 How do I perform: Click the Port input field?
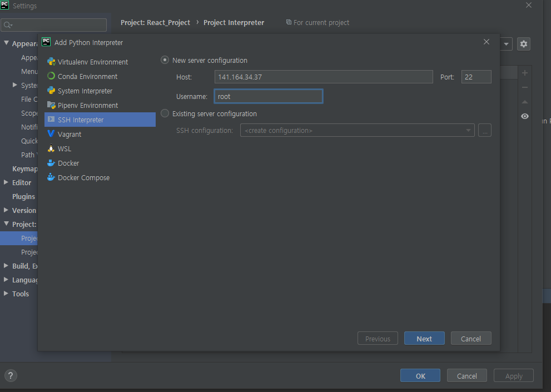[476, 77]
